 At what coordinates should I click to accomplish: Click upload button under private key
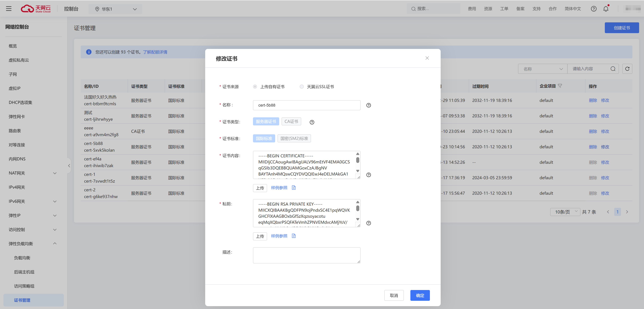point(260,236)
